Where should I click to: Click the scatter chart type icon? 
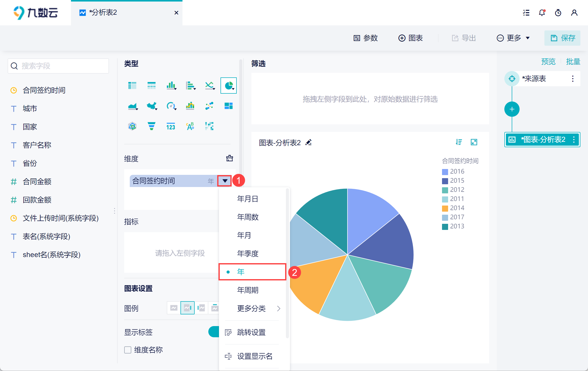click(x=209, y=106)
